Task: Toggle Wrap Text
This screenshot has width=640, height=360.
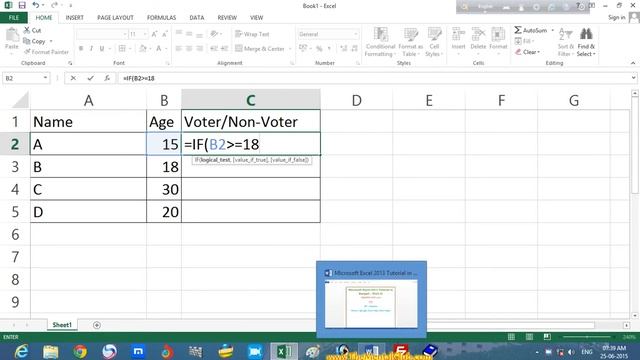Action: 252,34
